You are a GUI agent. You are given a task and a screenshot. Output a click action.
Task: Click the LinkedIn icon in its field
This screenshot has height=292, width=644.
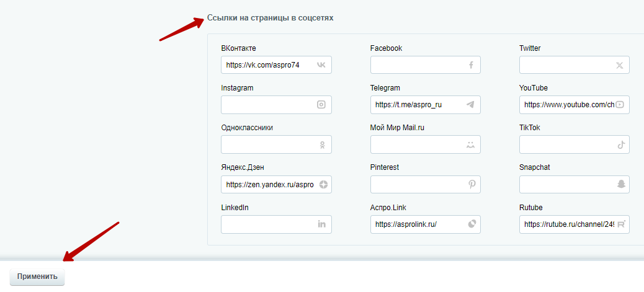(x=321, y=224)
